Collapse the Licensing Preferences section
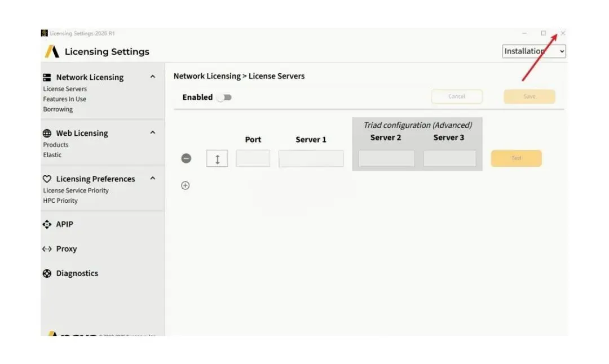The image size is (609, 364). pyautogui.click(x=153, y=179)
